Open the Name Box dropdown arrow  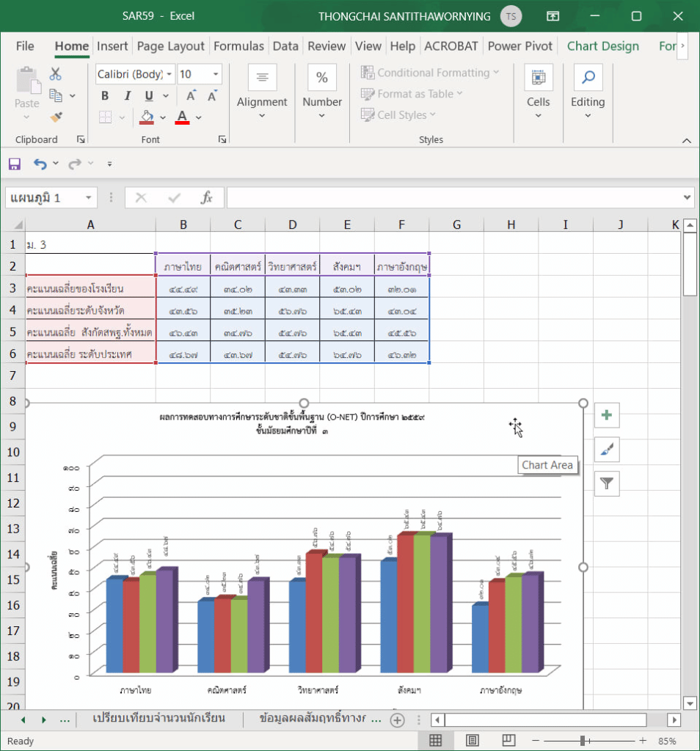(89, 198)
